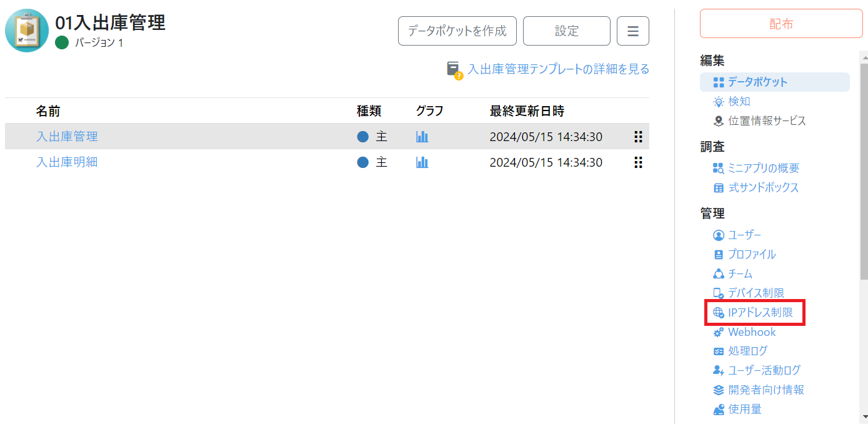This screenshot has width=868, height=427.
Task: Open 処理ログ in the sidebar
Action: pyautogui.click(x=748, y=351)
